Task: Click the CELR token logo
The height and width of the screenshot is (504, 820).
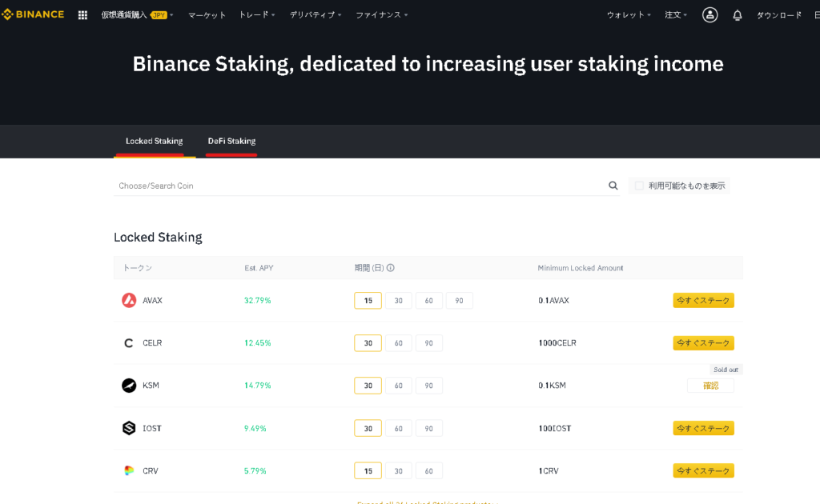Action: tap(129, 343)
